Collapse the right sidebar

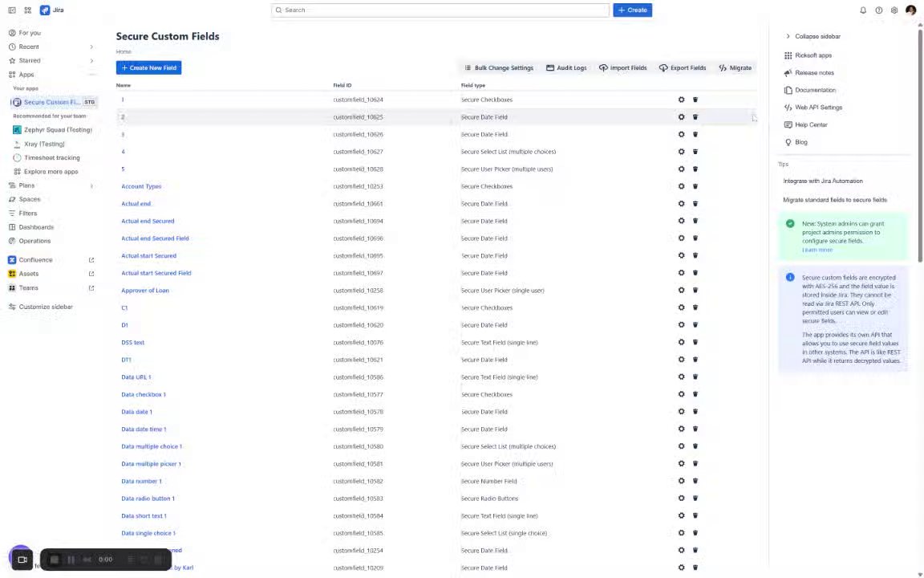(x=812, y=37)
